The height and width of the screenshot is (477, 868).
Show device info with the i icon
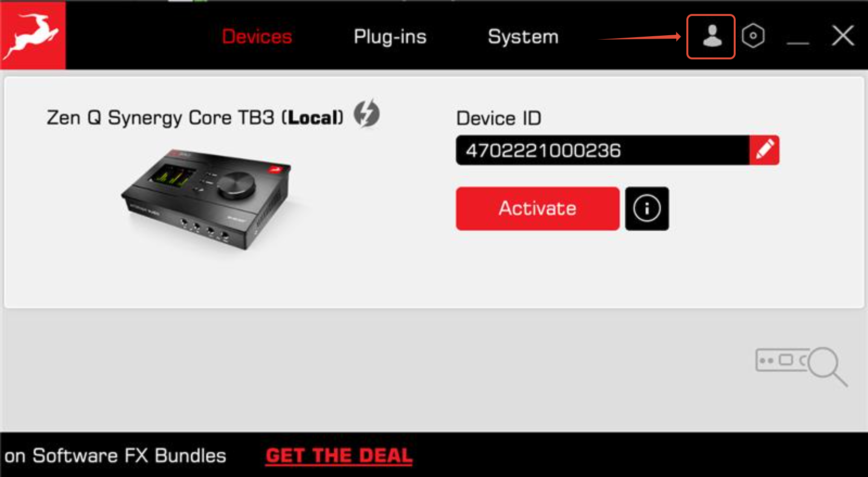(647, 209)
